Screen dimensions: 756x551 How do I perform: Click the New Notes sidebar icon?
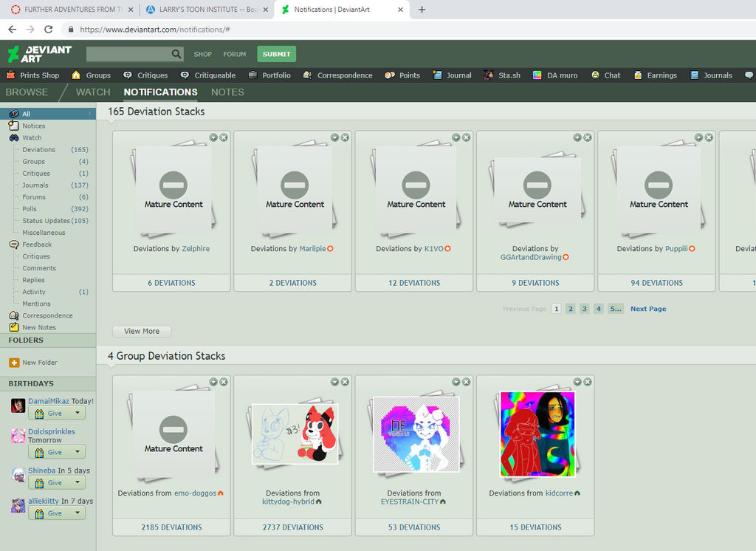tap(13, 327)
